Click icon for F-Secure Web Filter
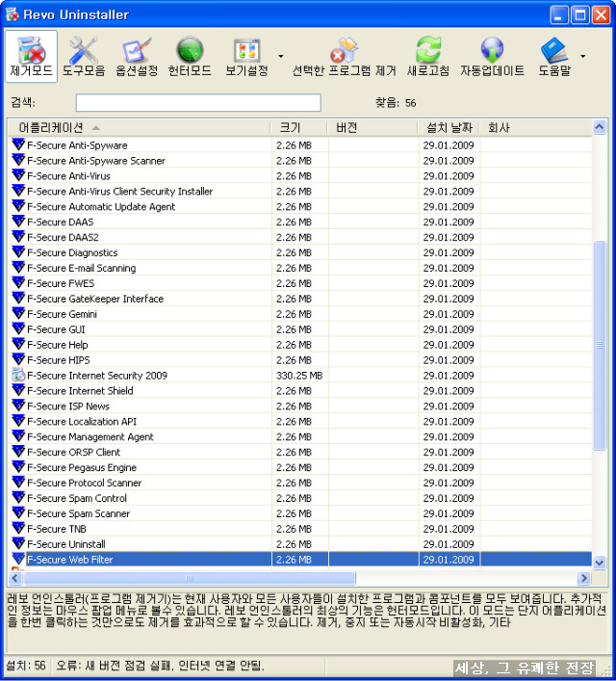Viewport: 616px width, 681px height. [x=18, y=559]
